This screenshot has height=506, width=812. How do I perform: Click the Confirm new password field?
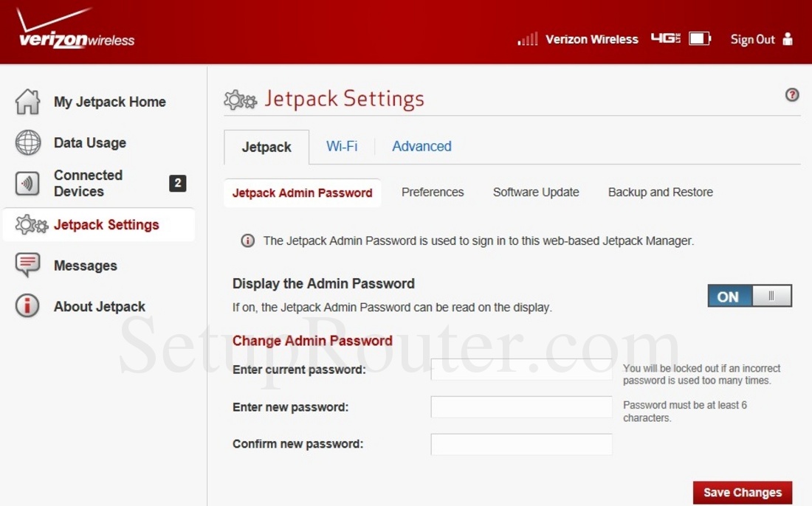pyautogui.click(x=521, y=444)
